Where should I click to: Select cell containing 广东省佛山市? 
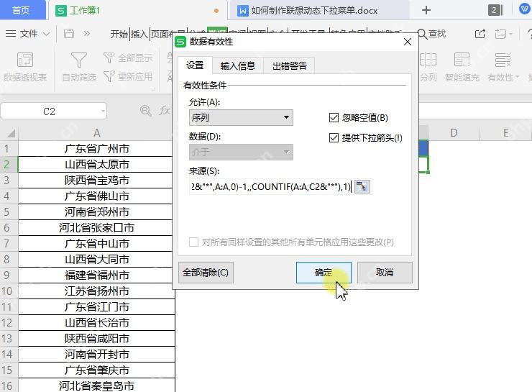(x=96, y=196)
